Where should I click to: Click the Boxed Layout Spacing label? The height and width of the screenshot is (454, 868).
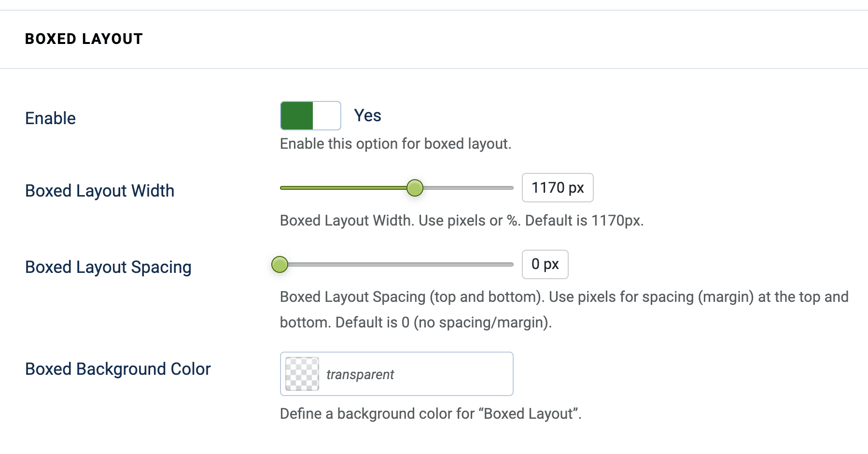point(108,267)
